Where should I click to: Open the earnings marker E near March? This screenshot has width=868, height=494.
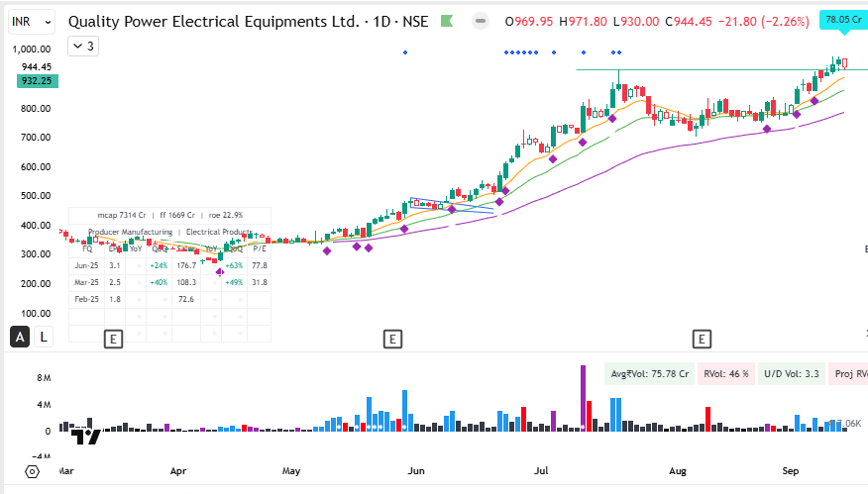114,340
